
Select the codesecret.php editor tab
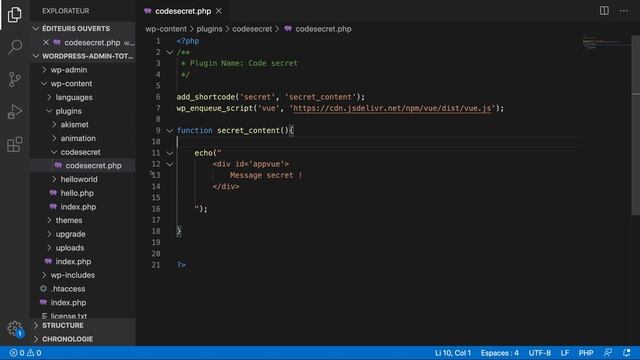pos(183,11)
